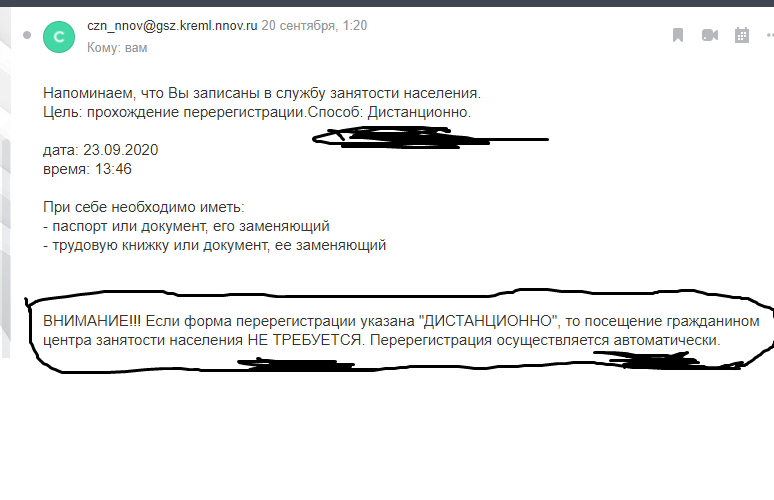
Task: Flag the email with the bookmark icon
Action: click(x=678, y=35)
